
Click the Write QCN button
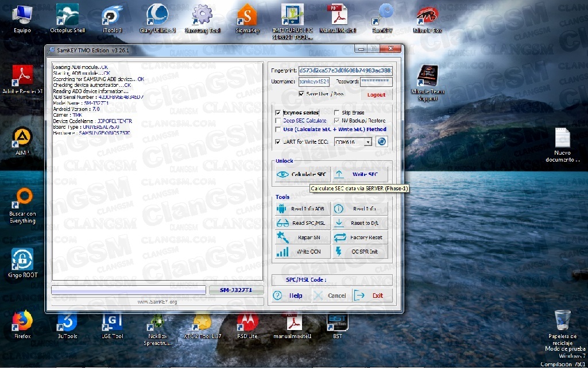coord(303,252)
